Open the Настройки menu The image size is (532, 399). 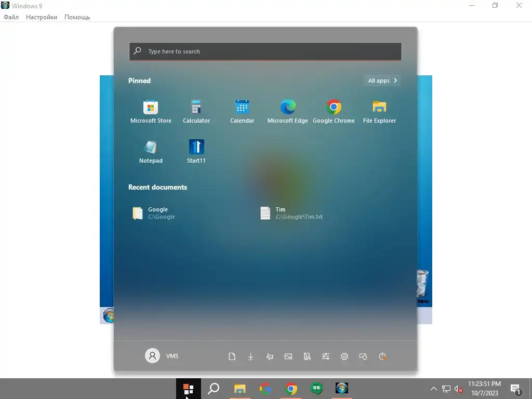tap(42, 17)
